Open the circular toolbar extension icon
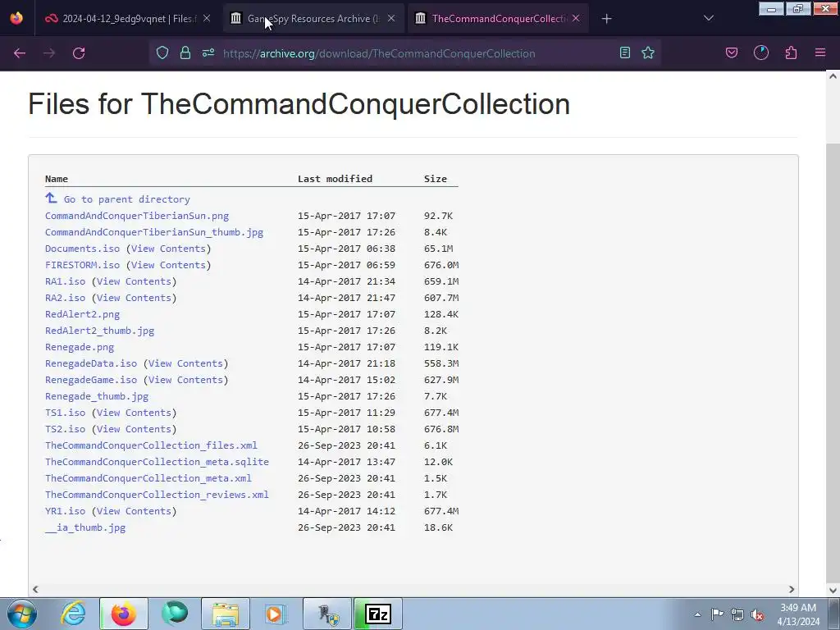The image size is (840, 630). (x=761, y=52)
